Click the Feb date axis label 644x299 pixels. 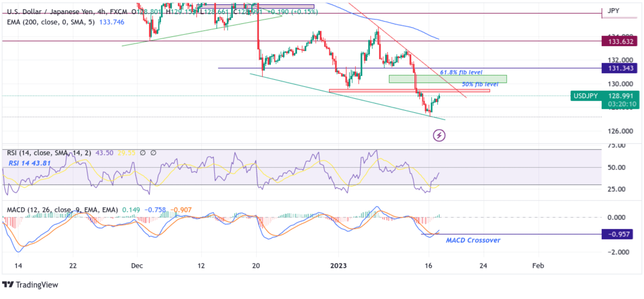538,265
